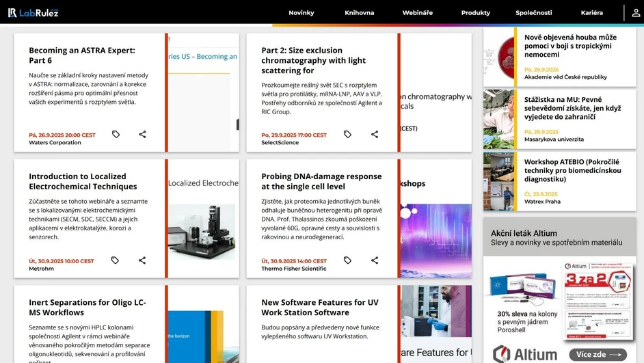Click the 3 za 2 Altium flyer image
The height and width of the screenshot is (363, 644).
(x=598, y=301)
